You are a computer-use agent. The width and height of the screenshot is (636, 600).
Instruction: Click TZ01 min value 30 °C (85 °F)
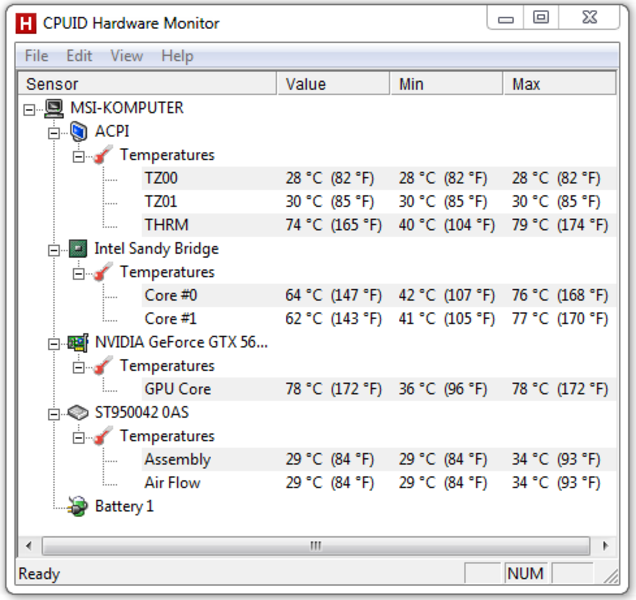click(x=443, y=202)
